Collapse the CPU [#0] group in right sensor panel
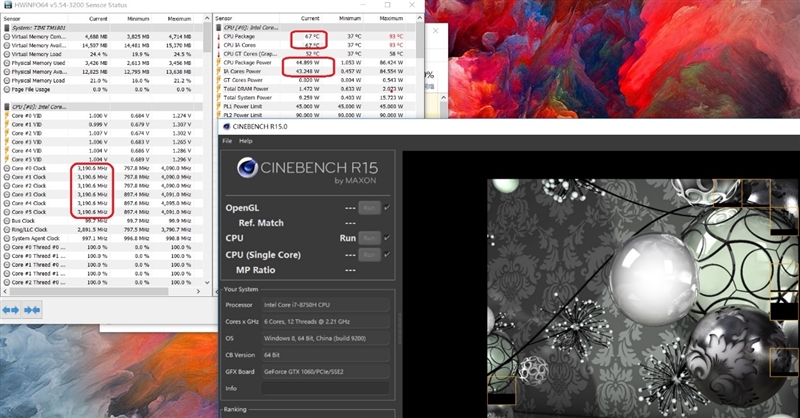The height and width of the screenshot is (418, 800). coord(220,27)
